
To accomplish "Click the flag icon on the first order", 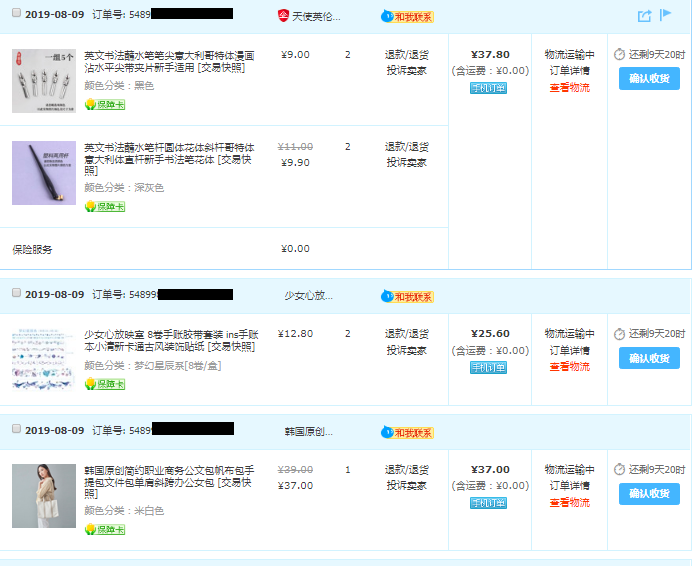I will point(666,15).
